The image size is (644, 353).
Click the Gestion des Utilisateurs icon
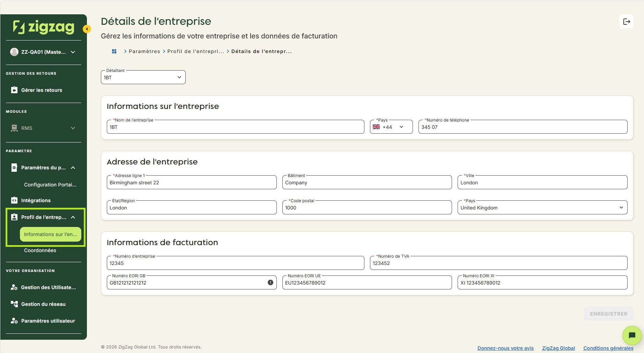tap(14, 287)
